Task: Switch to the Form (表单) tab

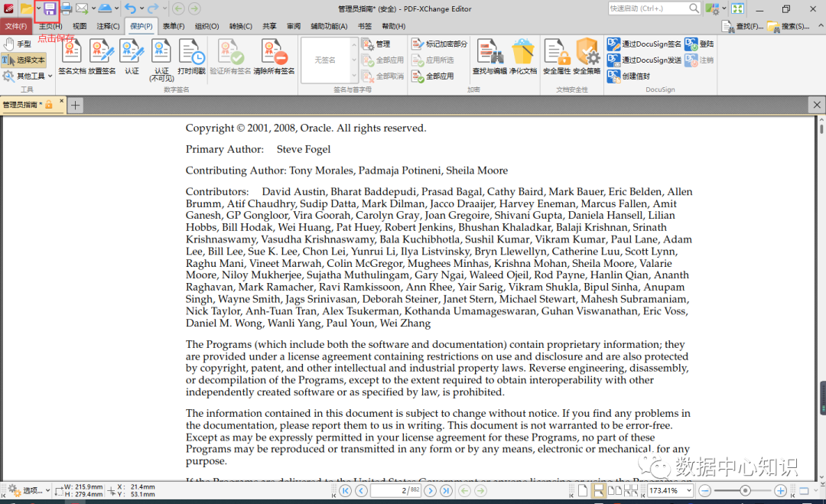Action: (174, 26)
